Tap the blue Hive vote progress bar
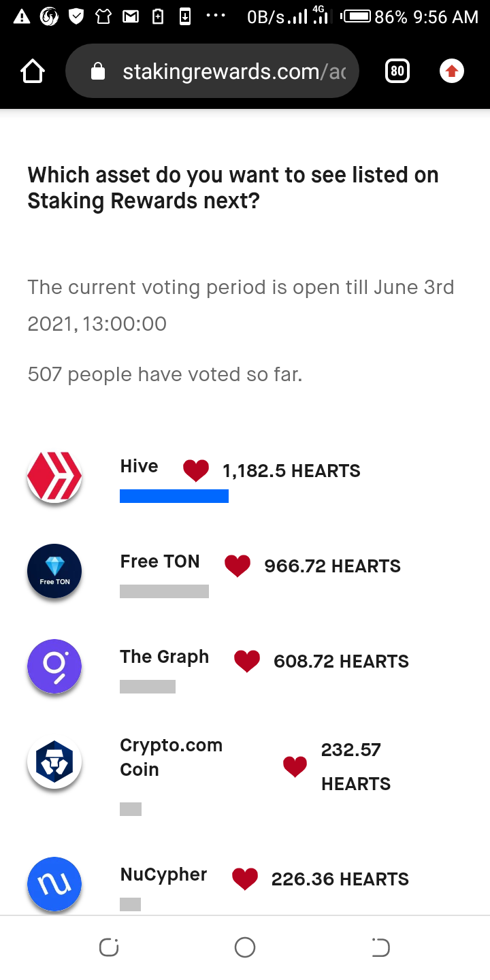The height and width of the screenshot is (980, 490). coord(174,496)
